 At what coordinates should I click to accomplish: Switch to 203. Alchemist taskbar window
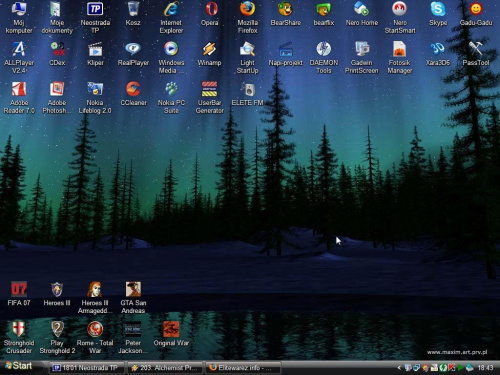[x=165, y=368]
